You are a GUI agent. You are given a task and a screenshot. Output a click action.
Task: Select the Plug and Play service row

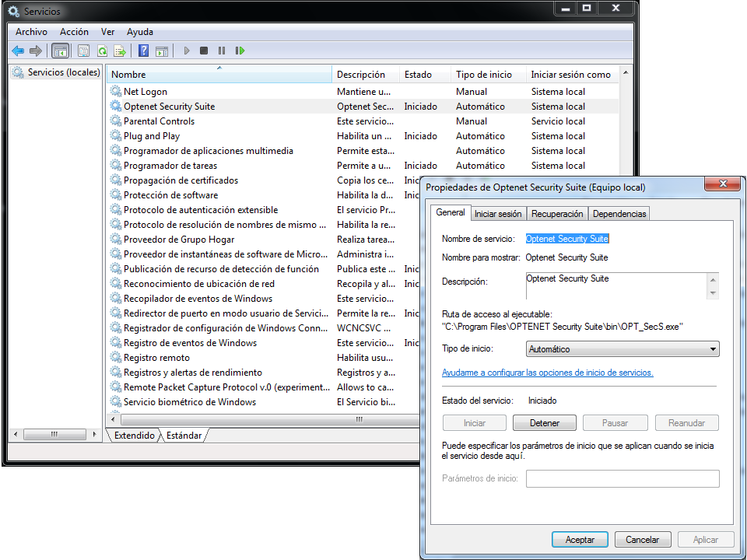(152, 136)
